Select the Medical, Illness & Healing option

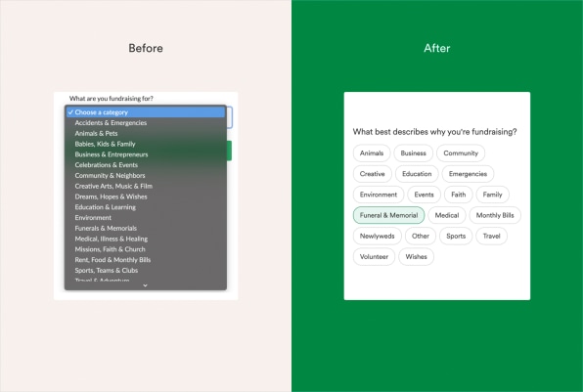(x=146, y=239)
